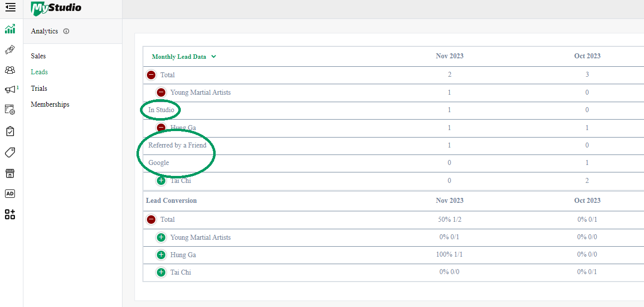Viewport: 644px width, 307px height.
Task: Switch to the Trials section
Action: point(38,88)
